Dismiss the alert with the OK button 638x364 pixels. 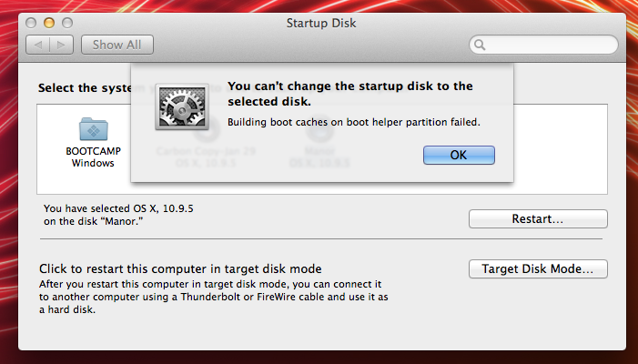459,155
